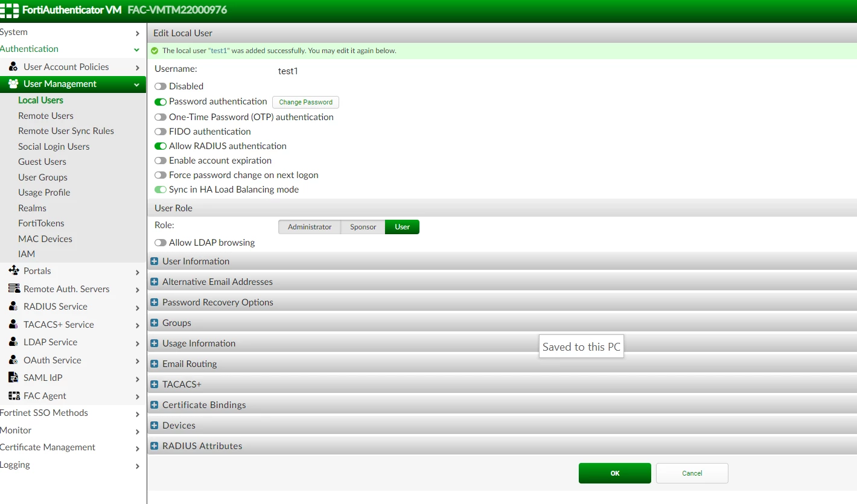Open Remote Users page

(46, 116)
